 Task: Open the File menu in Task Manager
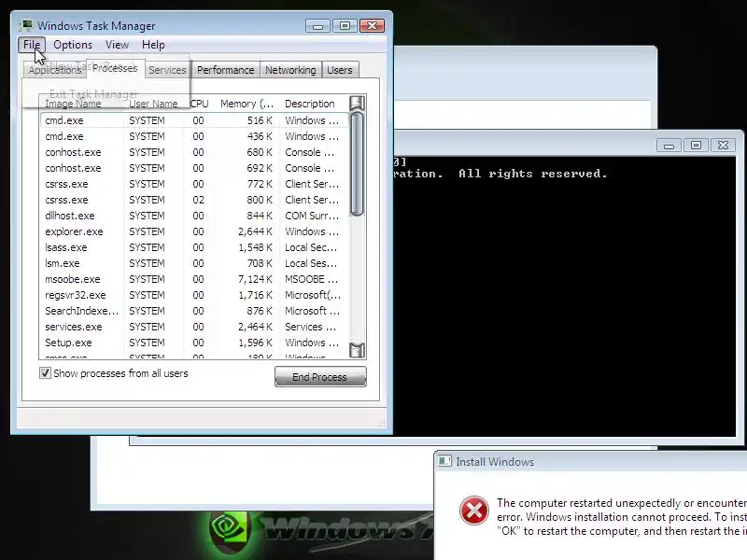(32, 45)
